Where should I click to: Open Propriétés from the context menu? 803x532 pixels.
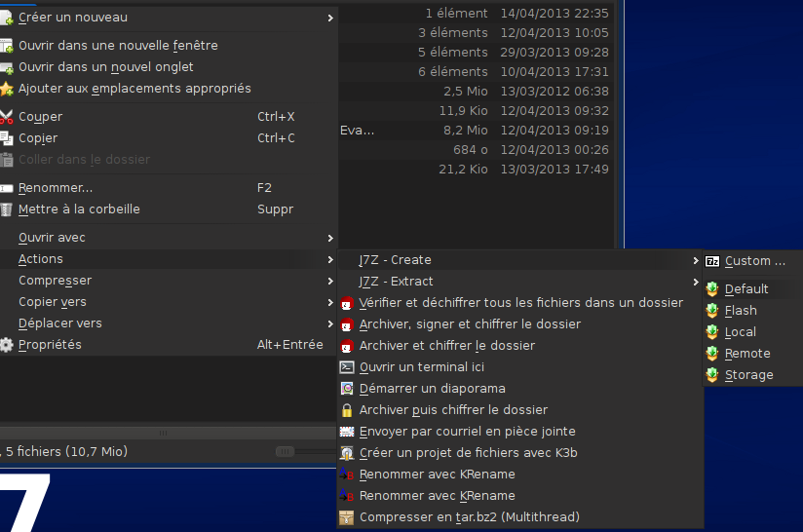tap(168, 345)
